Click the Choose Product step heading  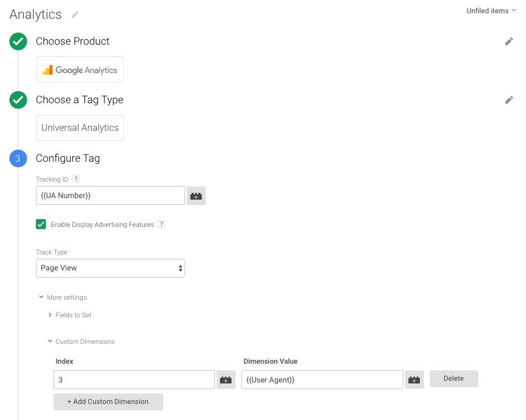(x=72, y=41)
